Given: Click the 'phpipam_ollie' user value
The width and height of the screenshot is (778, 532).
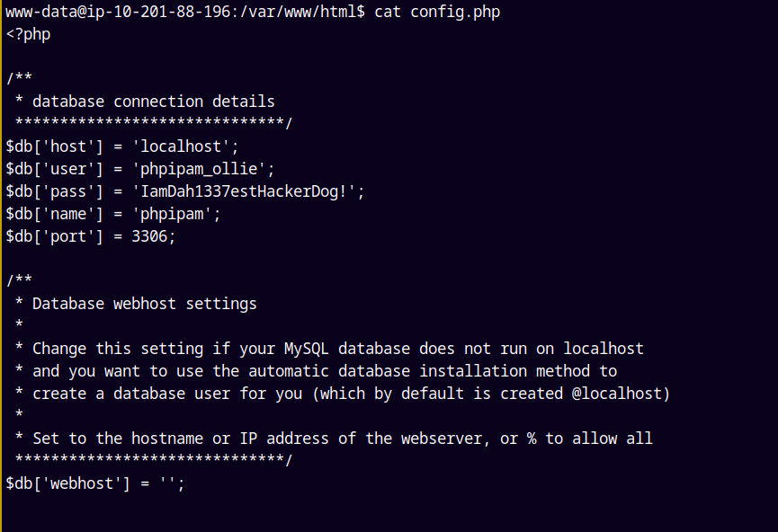Looking at the screenshot, I should click(x=202, y=169).
